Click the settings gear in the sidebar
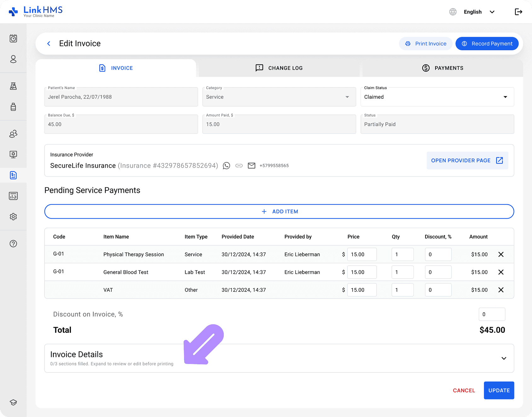This screenshot has width=532, height=417. (x=13, y=217)
